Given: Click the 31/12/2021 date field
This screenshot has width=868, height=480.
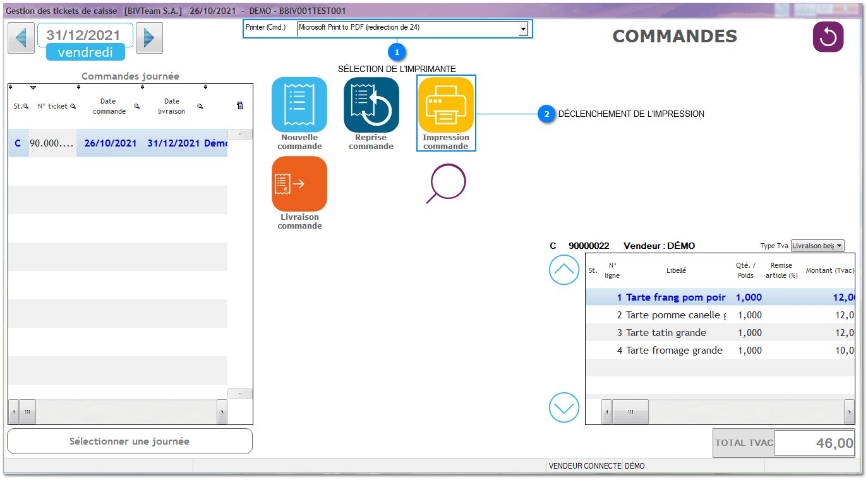Looking at the screenshot, I should pyautogui.click(x=85, y=35).
